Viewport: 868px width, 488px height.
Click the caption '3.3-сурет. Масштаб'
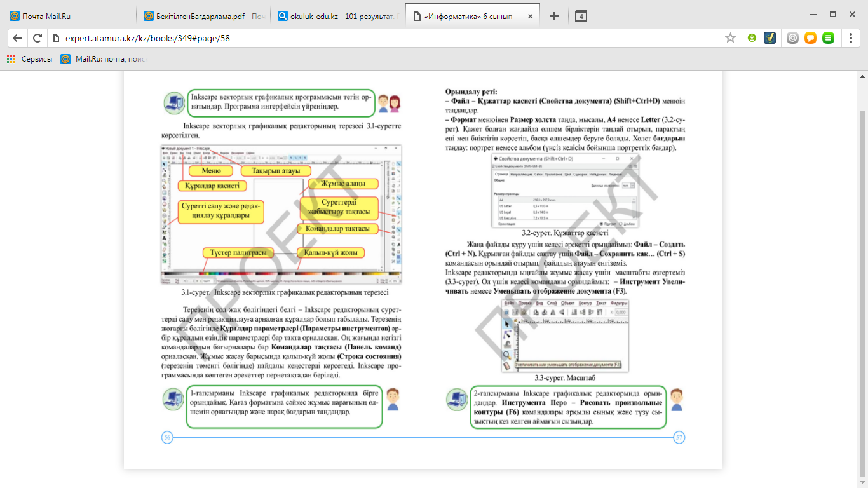pyautogui.click(x=564, y=377)
